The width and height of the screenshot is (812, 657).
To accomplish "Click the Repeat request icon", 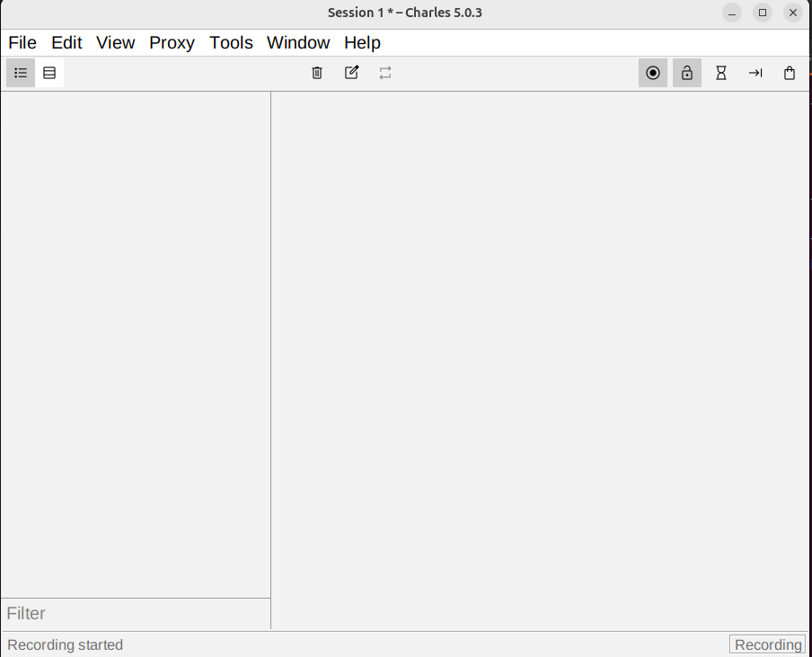I will coord(385,73).
